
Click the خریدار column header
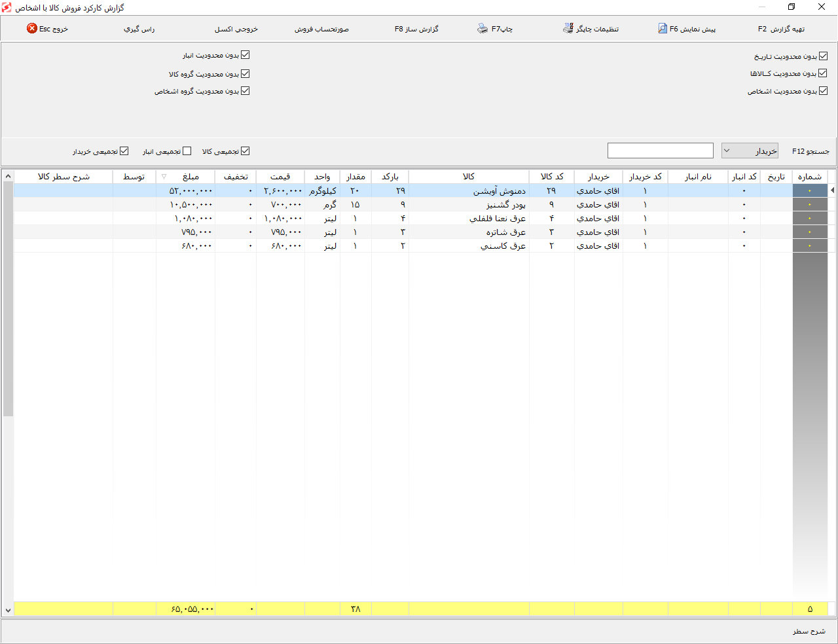598,177
